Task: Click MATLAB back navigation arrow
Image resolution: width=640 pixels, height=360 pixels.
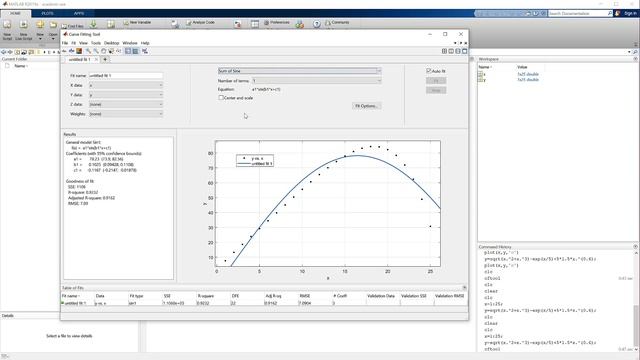Action: [x=4, y=52]
